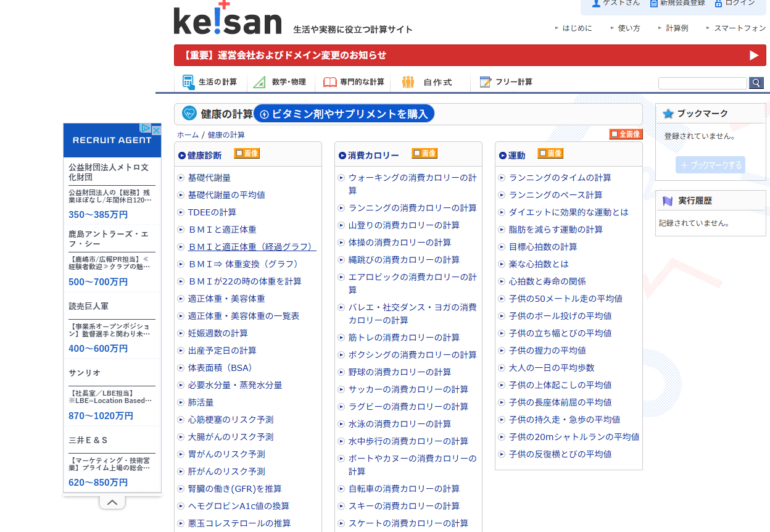Open the ランニングのペース計算 link
The width and height of the screenshot is (770, 532).
tap(555, 195)
